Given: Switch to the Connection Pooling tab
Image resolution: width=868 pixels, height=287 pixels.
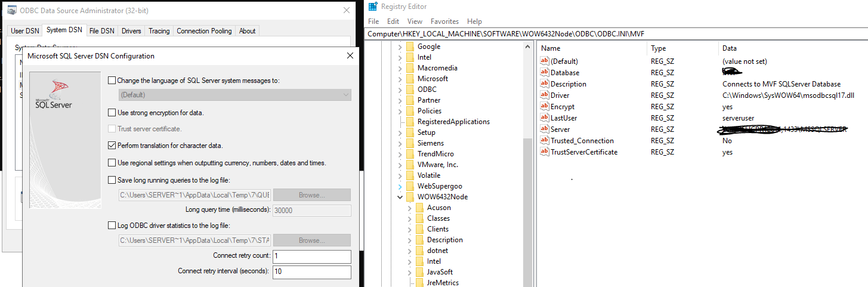Looking at the screenshot, I should coord(204,31).
